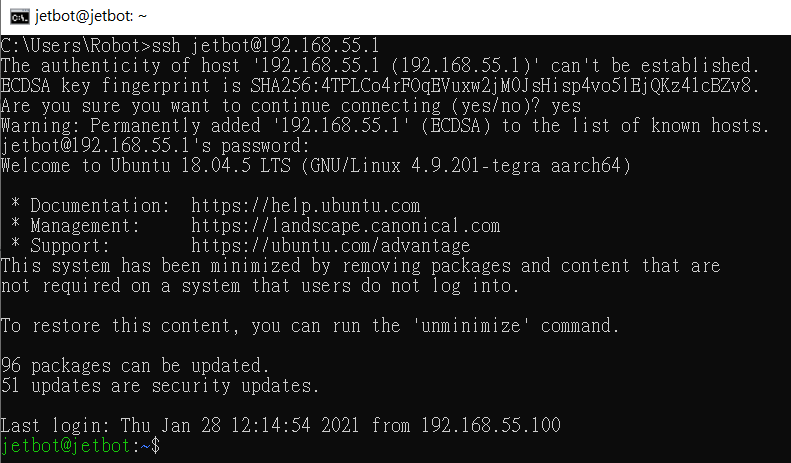
Task: Click the 'yes' answer after the connecting prompt
Action: point(566,106)
